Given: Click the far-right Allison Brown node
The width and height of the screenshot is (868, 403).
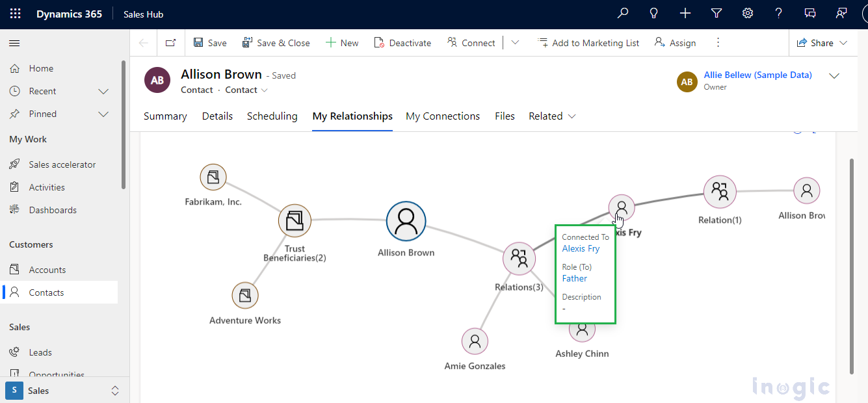Looking at the screenshot, I should pyautogui.click(x=807, y=191).
